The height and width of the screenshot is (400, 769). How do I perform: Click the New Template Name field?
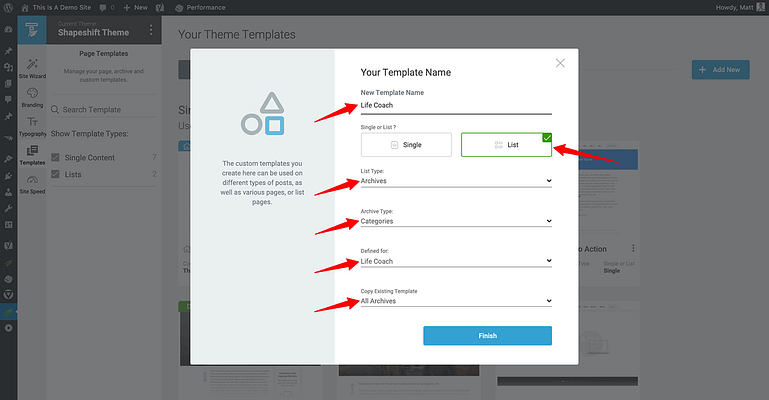(x=456, y=105)
